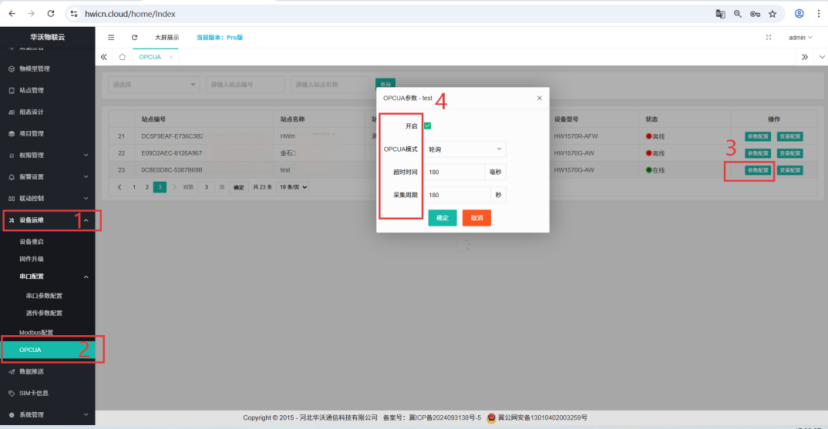Screen dimensions: 828x429
Task: Click the station name search field
Action: tap(330, 85)
